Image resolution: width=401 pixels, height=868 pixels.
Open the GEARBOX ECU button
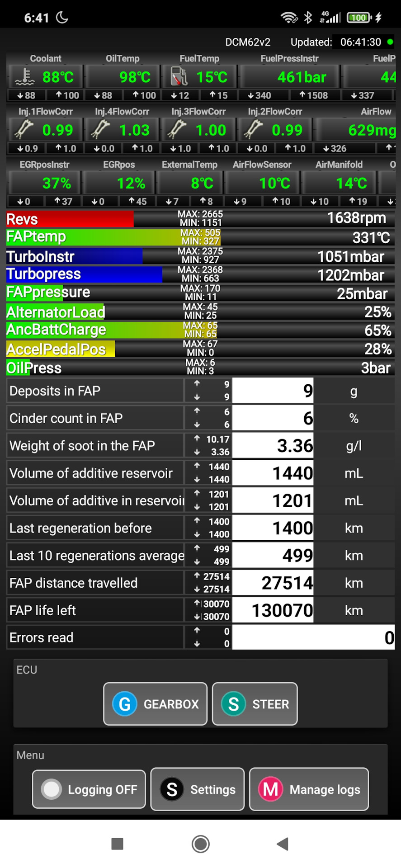click(x=156, y=704)
